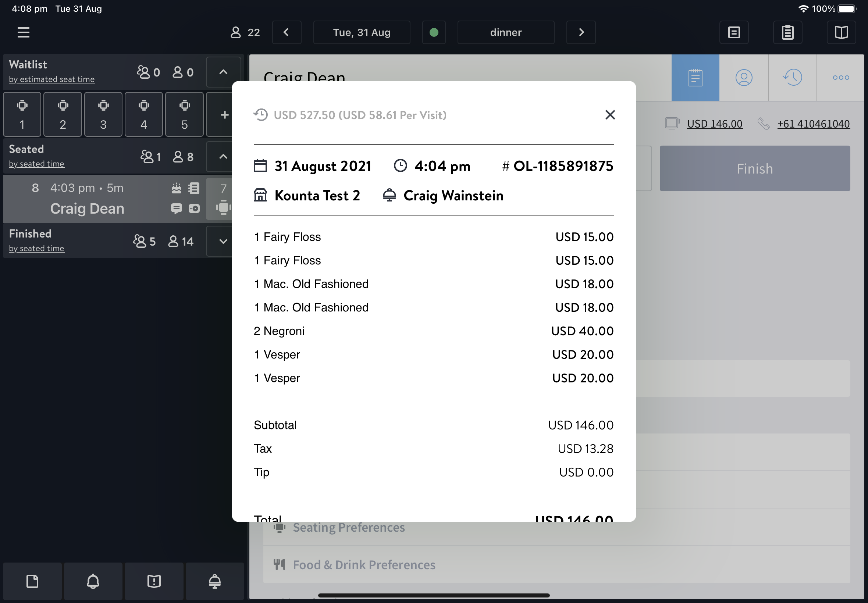This screenshot has width=868, height=603.
Task: Switch to the reservation details tab
Action: (695, 78)
